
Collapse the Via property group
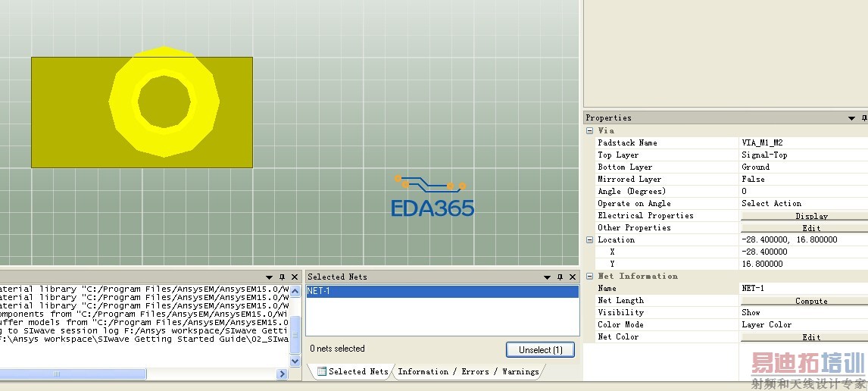point(589,130)
